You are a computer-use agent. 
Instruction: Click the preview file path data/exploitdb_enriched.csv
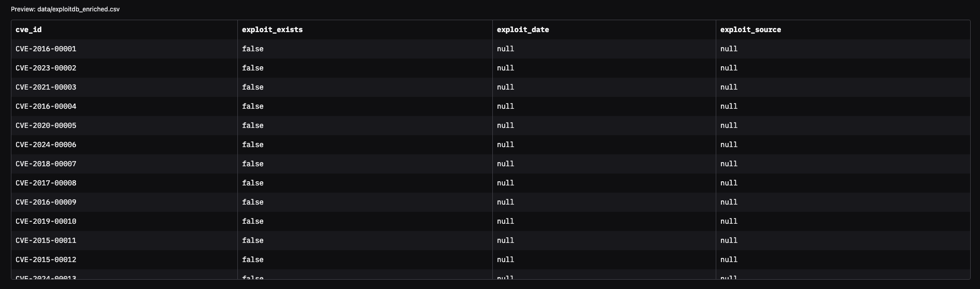click(x=78, y=9)
